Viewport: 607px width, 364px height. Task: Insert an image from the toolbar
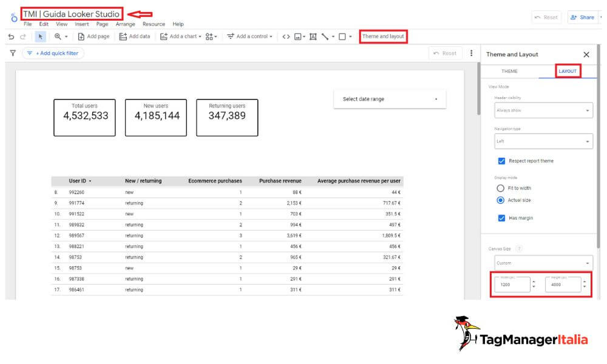point(297,37)
